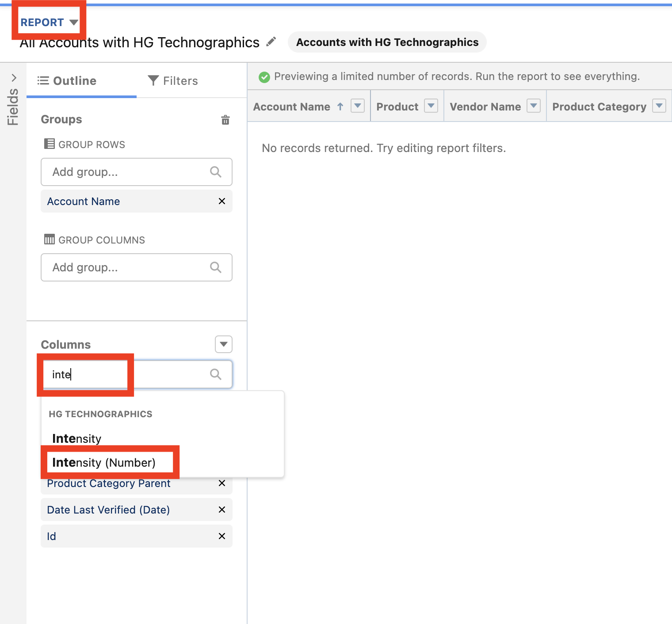
Task: Open the REPORT type dropdown
Action: click(x=49, y=22)
